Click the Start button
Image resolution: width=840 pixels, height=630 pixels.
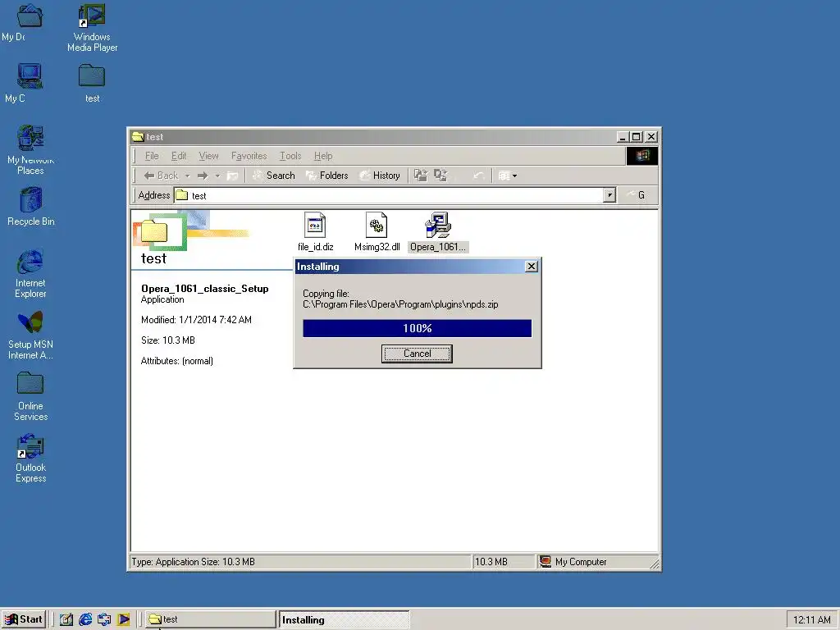tap(24, 619)
